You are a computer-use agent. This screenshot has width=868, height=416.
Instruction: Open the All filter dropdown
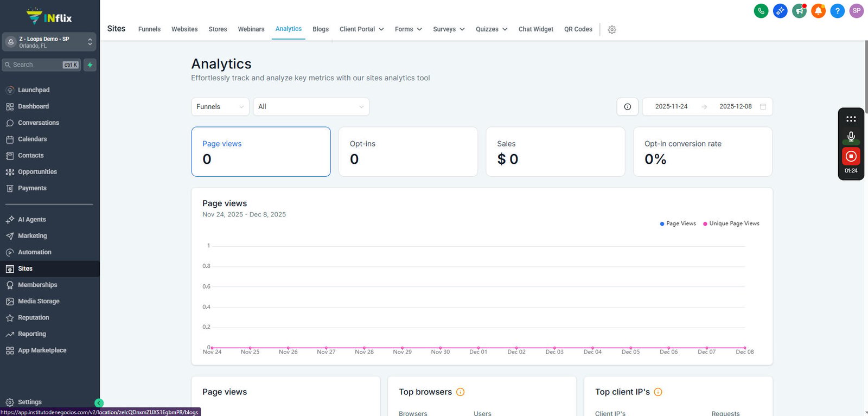tap(311, 107)
